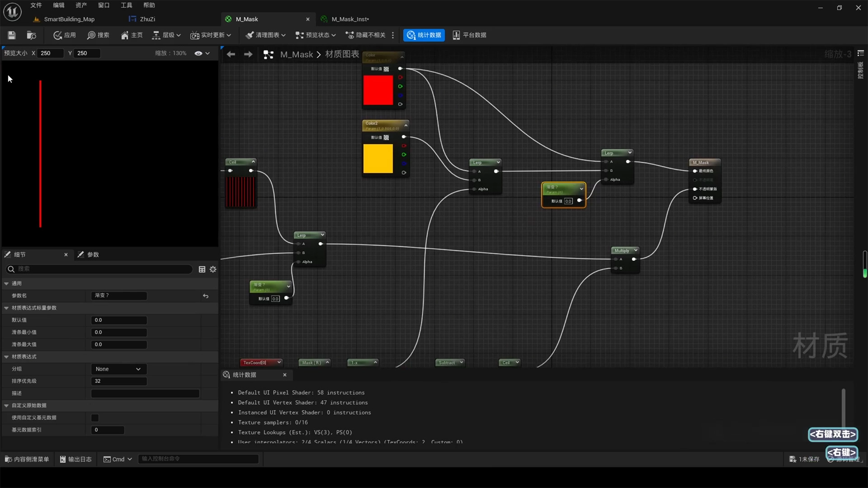Viewport: 868px width, 488px height.
Task: Click the yellow Color2 swatch
Action: point(378,159)
